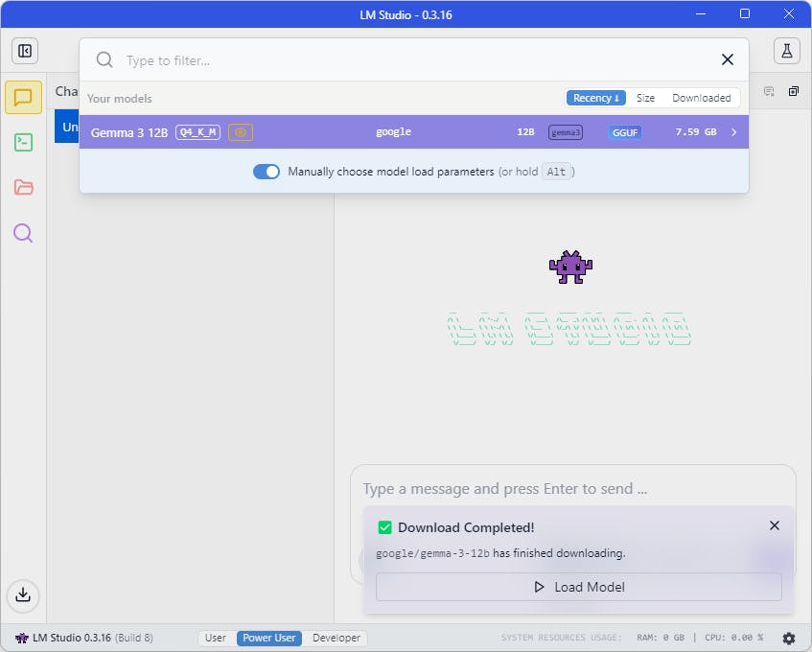This screenshot has width=812, height=652.
Task: Click the chat options icon at top right
Action: coord(769,92)
